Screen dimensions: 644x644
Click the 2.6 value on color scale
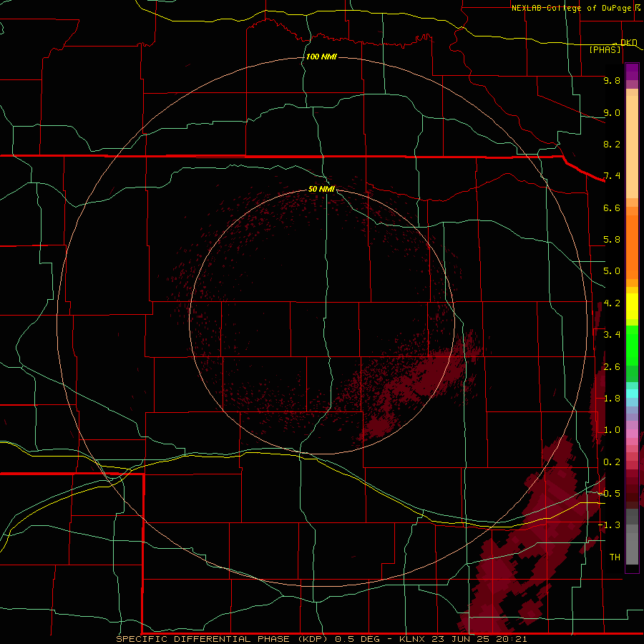(612, 367)
